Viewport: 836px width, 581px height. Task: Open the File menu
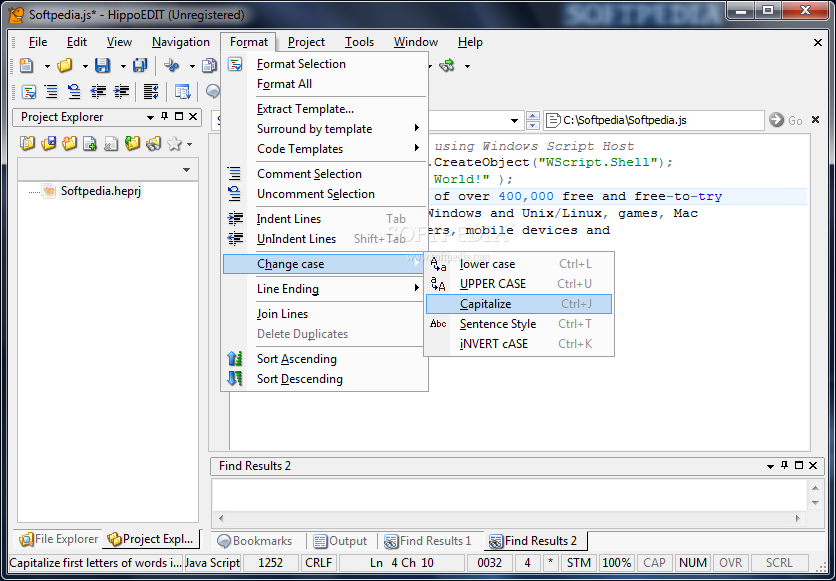[38, 42]
